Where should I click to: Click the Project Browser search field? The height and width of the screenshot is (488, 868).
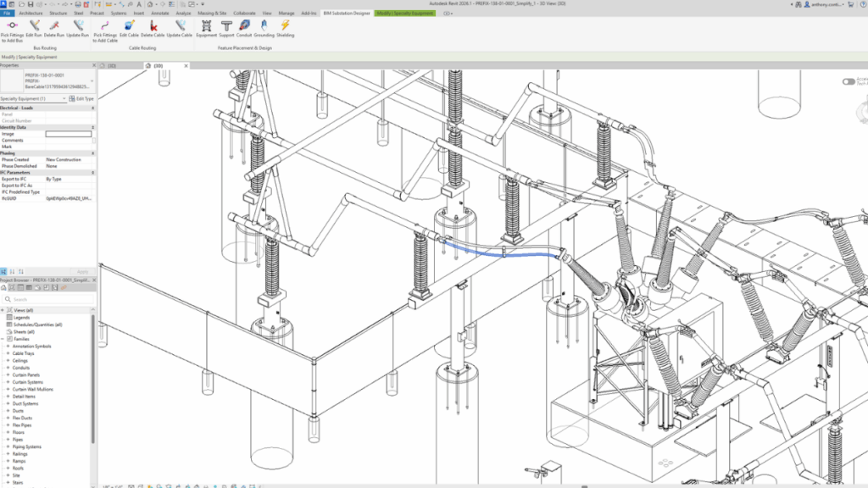click(49, 299)
